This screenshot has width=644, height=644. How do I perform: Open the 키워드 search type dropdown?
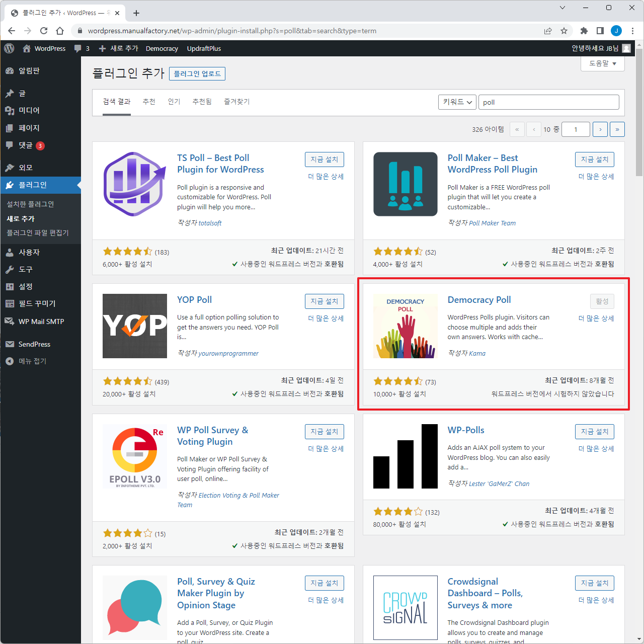pos(457,102)
